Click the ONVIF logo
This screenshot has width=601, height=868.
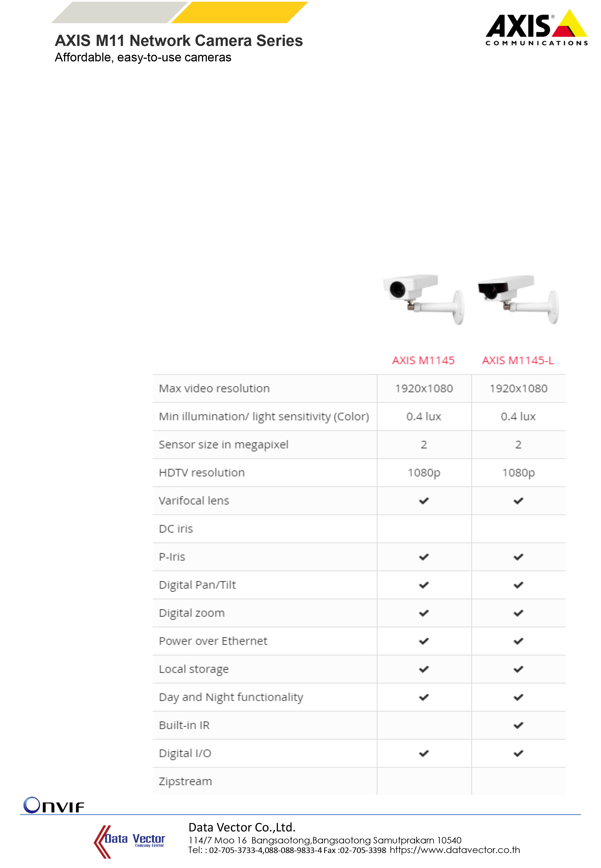53,805
